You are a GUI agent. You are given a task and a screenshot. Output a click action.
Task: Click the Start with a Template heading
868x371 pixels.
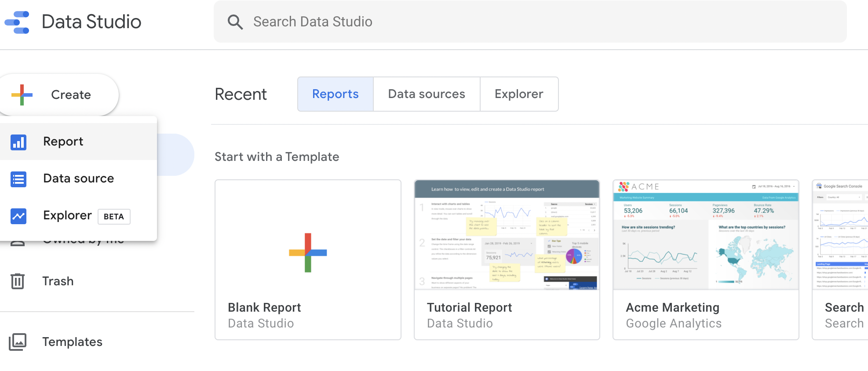(x=277, y=157)
